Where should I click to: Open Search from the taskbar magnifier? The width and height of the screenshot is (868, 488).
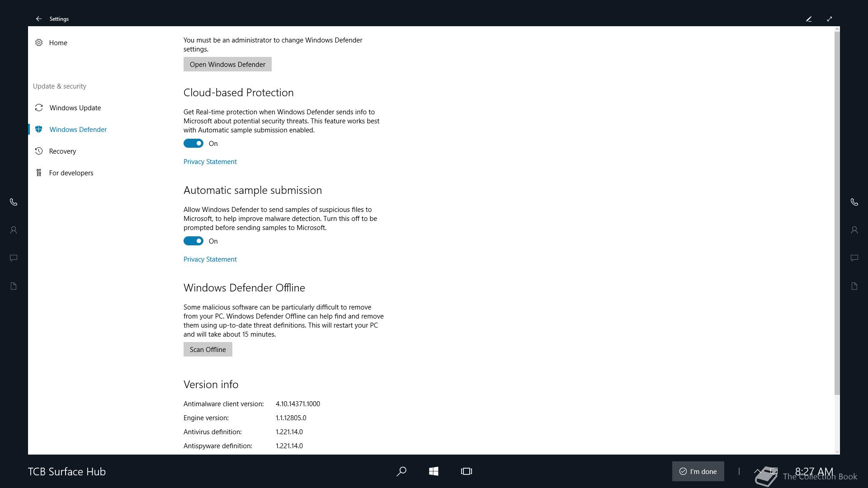click(x=401, y=471)
